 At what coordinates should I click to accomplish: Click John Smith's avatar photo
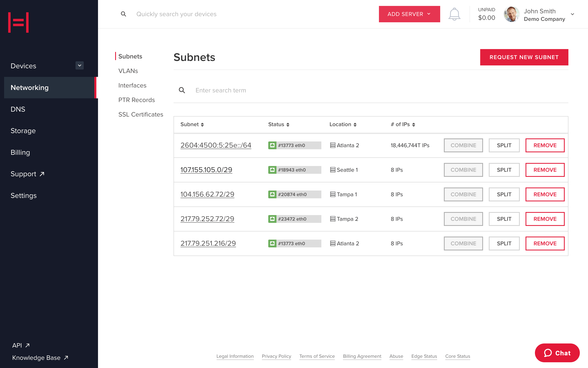pos(511,14)
